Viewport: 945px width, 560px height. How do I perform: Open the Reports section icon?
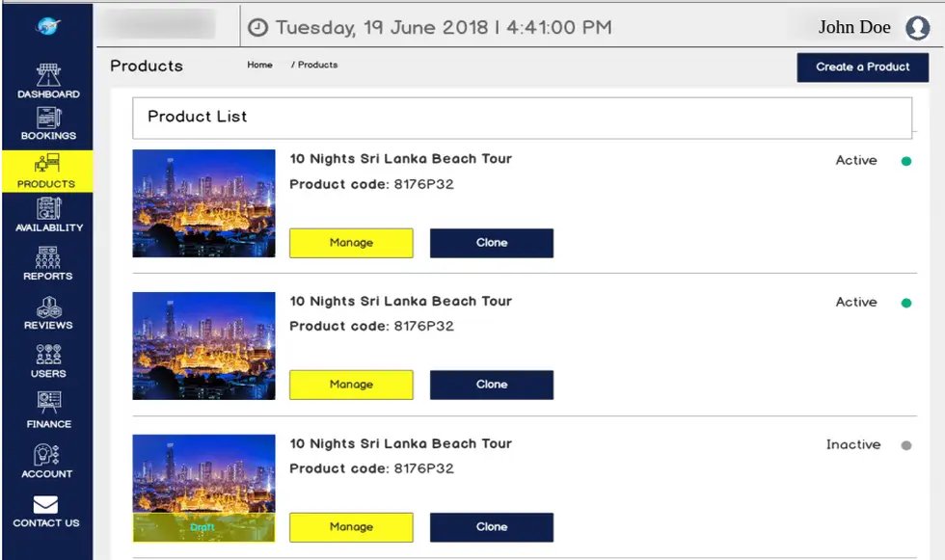47,257
